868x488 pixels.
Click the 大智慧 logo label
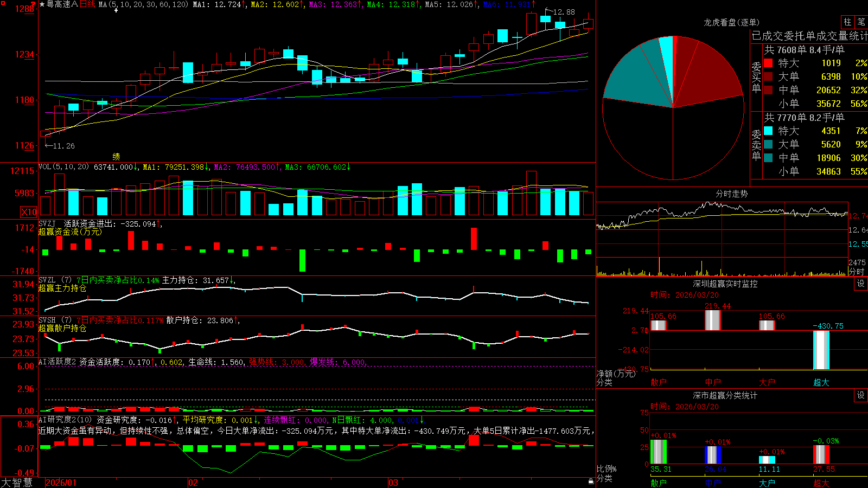tap(17, 482)
